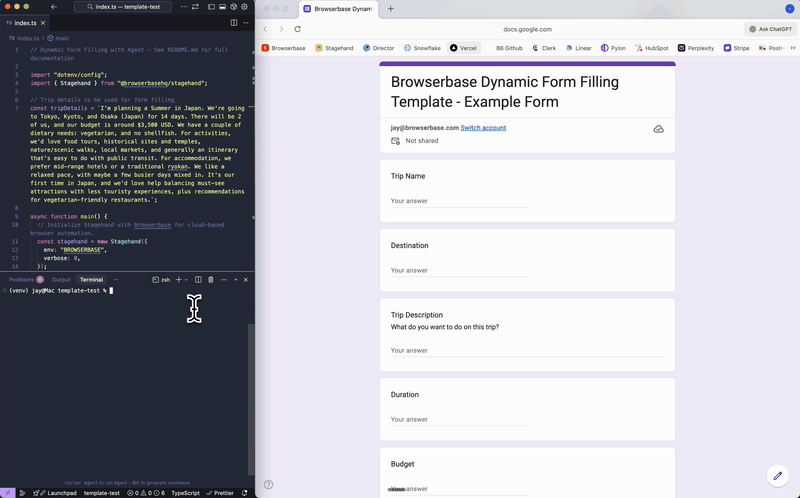Click the cloud save status icon
800x498 pixels.
(658, 129)
